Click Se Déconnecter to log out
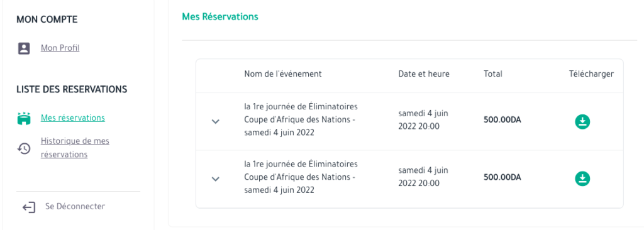Image resolution: width=644 pixels, height=230 pixels. tap(75, 206)
